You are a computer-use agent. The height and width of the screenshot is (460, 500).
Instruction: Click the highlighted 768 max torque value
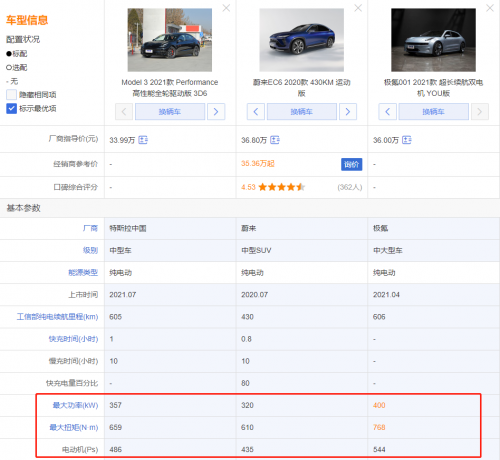point(379,427)
